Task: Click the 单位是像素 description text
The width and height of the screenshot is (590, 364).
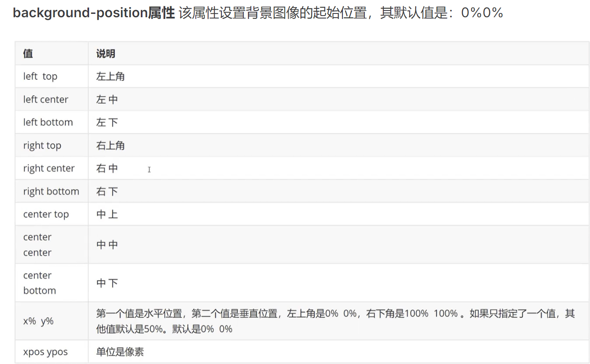Action: click(120, 352)
